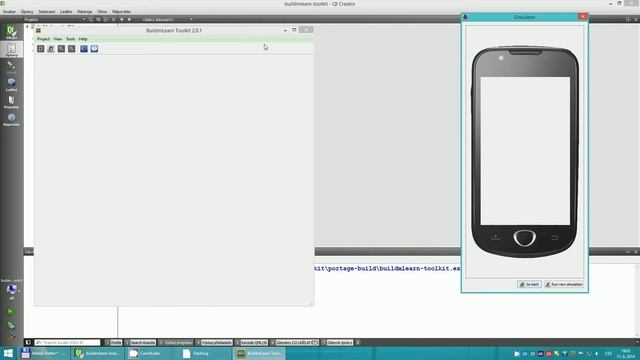Viewport: 640px width, 360px height.
Task: Open the Ladění menu in Qt Creator
Action: 66,11
